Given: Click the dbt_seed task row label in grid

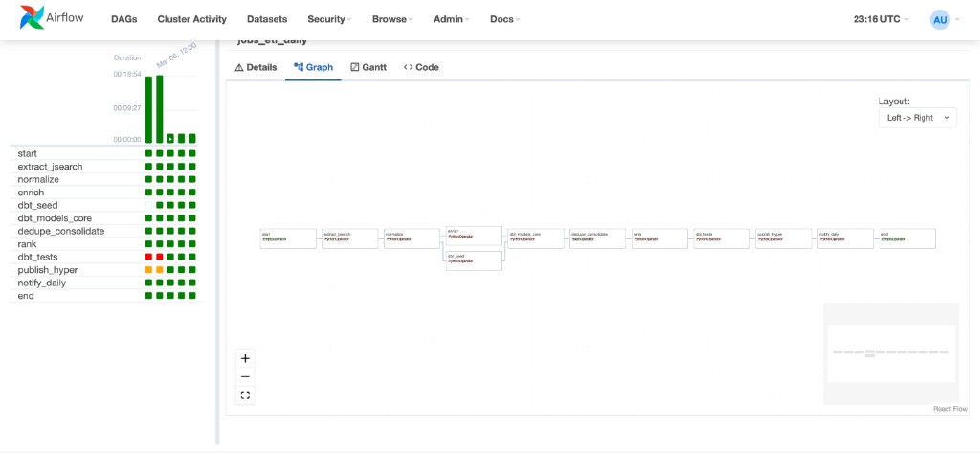Looking at the screenshot, I should [x=37, y=205].
